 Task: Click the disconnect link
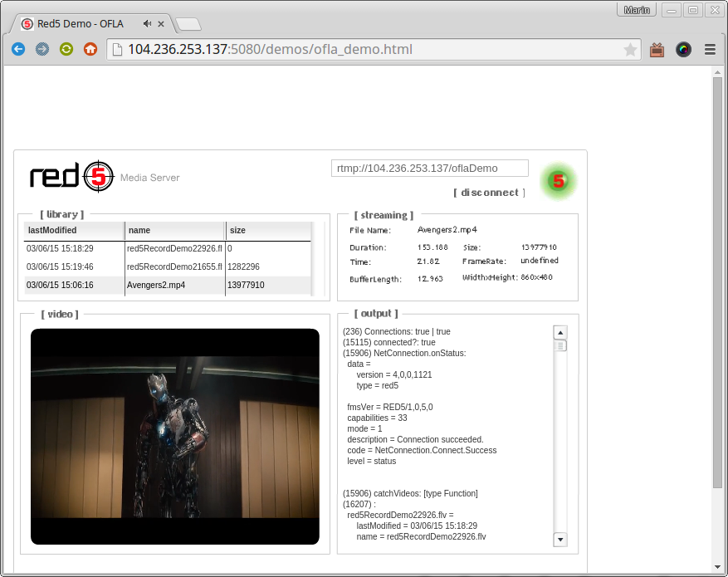pos(490,193)
